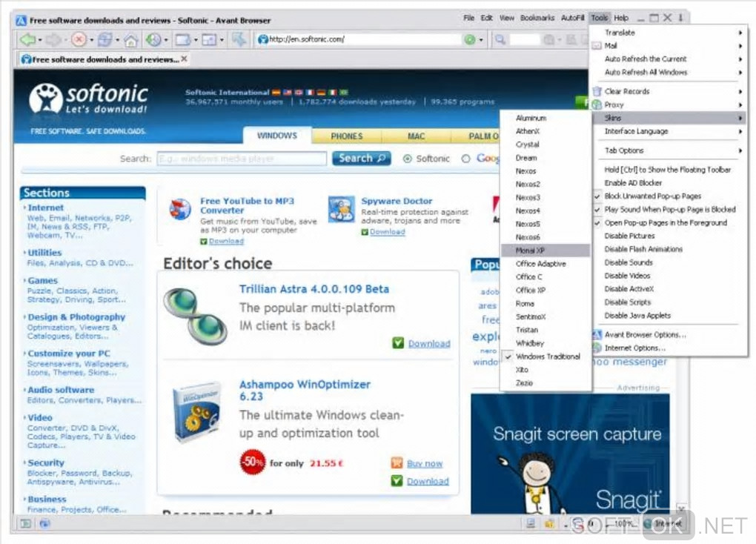Open the AutoFill menu
Screen dimensions: 756x544
click(572, 18)
